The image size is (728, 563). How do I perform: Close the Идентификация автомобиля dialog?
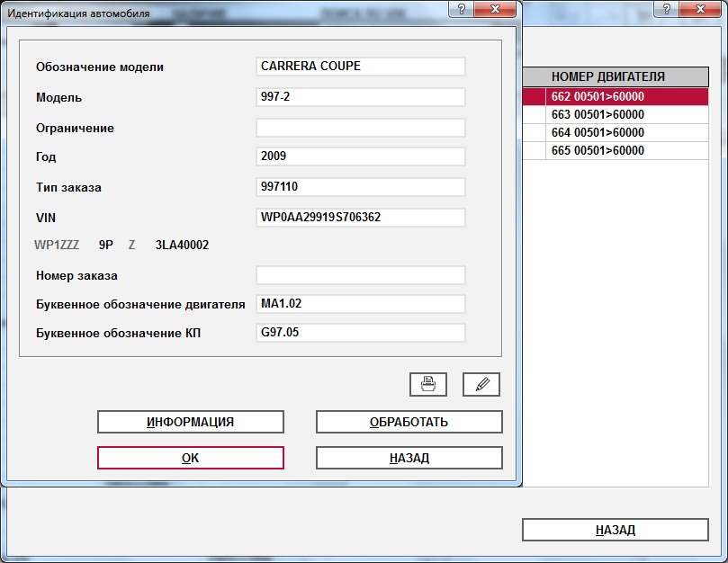tap(496, 9)
